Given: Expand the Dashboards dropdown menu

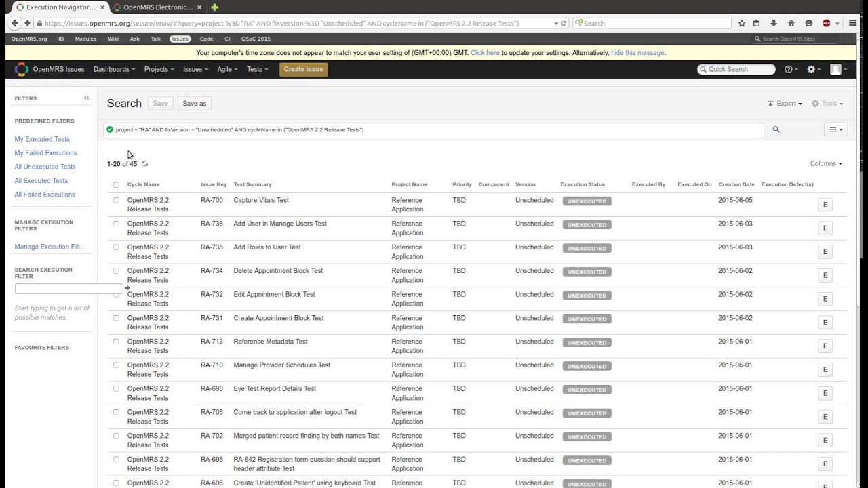Looking at the screenshot, I should point(114,69).
